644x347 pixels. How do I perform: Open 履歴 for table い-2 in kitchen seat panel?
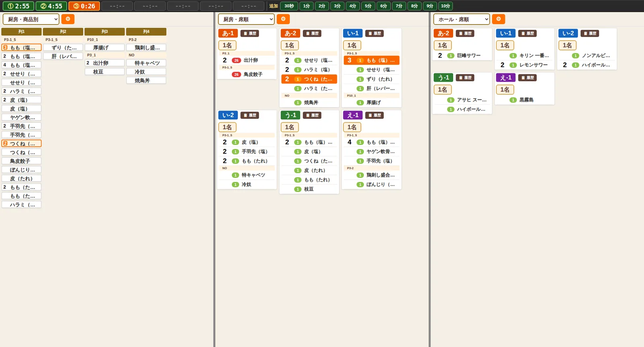click(250, 115)
